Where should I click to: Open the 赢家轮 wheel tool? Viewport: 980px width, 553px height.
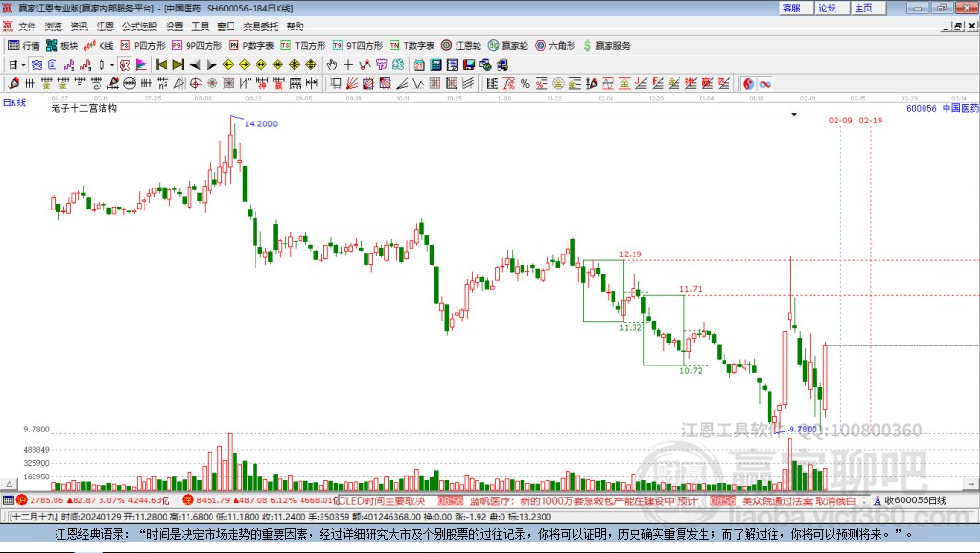tap(508, 46)
